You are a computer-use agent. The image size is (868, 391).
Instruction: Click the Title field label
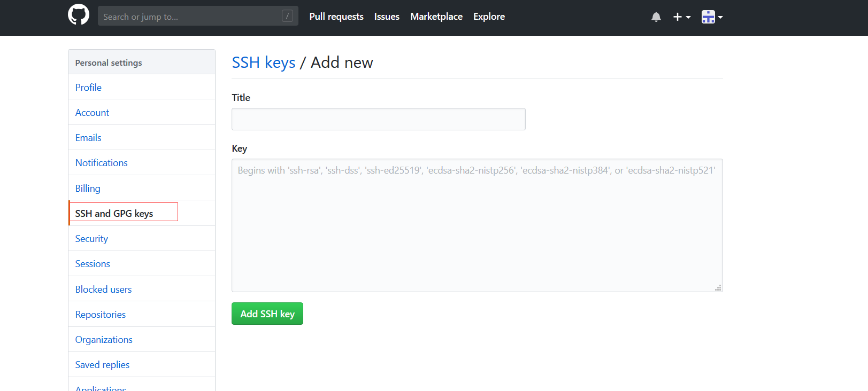[x=241, y=98]
